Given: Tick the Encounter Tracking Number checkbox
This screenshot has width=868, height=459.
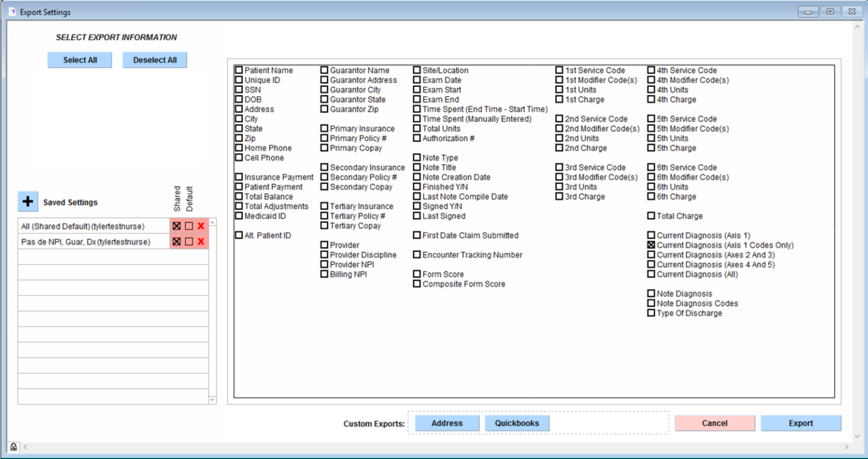Looking at the screenshot, I should 417,255.
